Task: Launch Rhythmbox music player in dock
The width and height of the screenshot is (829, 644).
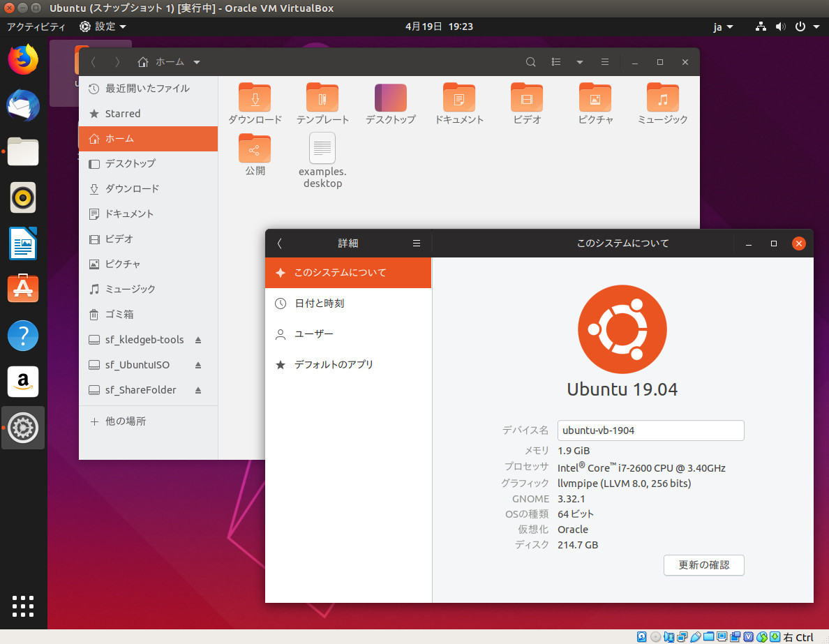Action: [x=23, y=197]
